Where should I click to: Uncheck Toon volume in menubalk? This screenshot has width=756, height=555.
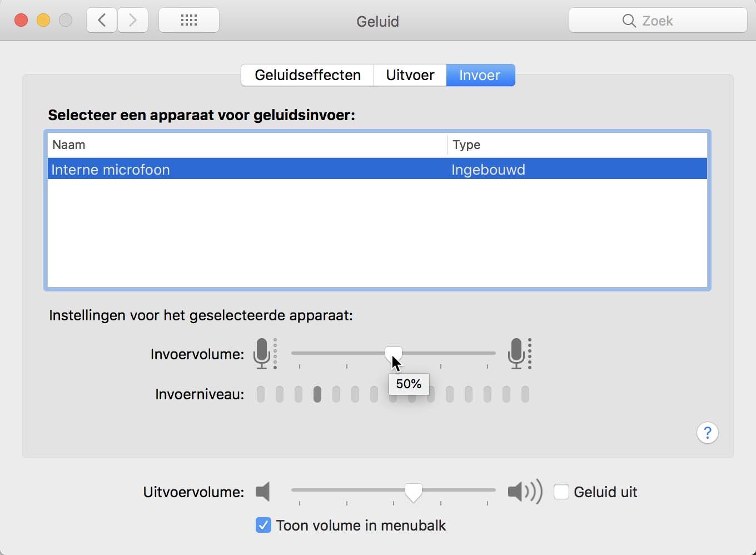pos(263,525)
